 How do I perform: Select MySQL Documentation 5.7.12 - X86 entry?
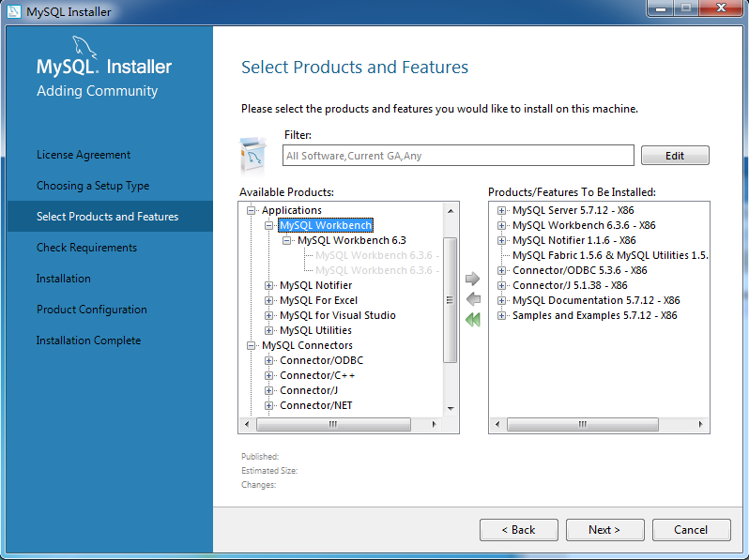coord(596,301)
